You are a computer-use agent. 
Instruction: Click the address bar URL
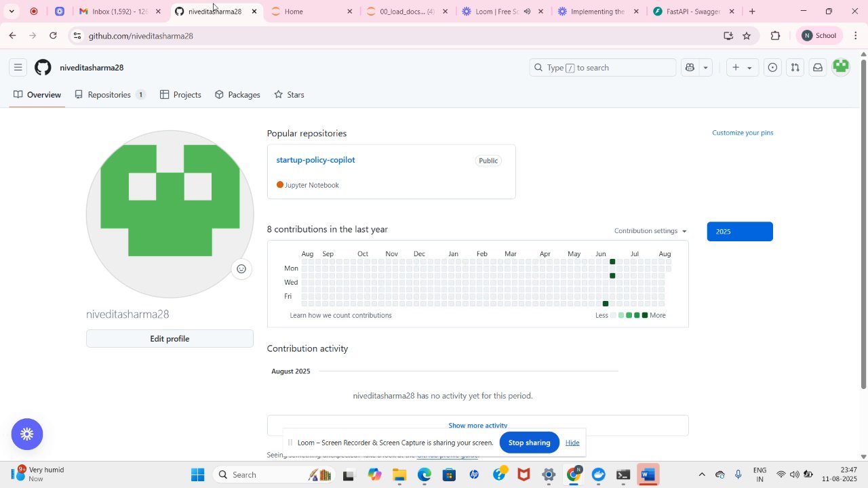point(141,36)
